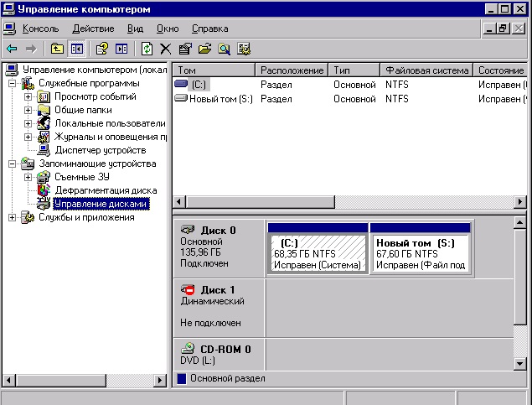Viewport: 532px width, 405px height.
Task: Click the Back arrow in the toolbar
Action: point(12,49)
